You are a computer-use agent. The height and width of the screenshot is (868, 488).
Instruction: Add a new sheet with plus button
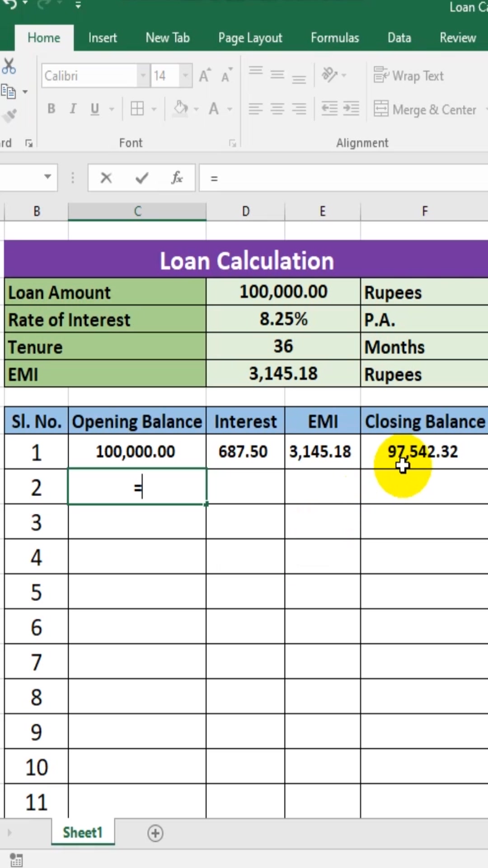[x=155, y=833]
